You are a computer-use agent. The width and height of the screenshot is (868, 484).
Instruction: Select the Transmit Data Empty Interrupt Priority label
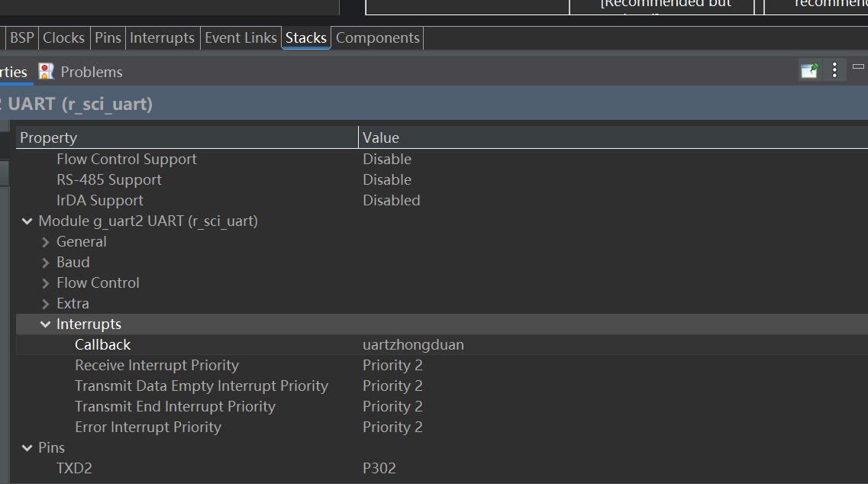tap(202, 386)
